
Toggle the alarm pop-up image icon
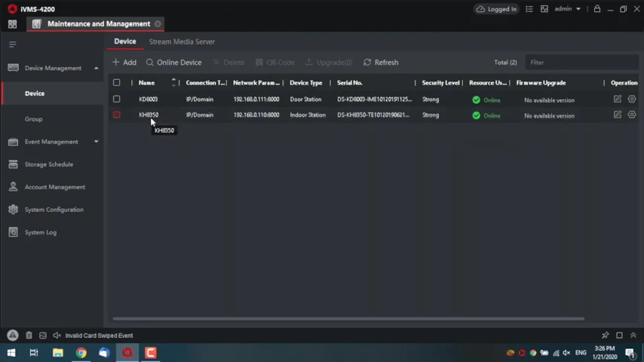pyautogui.click(x=43, y=336)
